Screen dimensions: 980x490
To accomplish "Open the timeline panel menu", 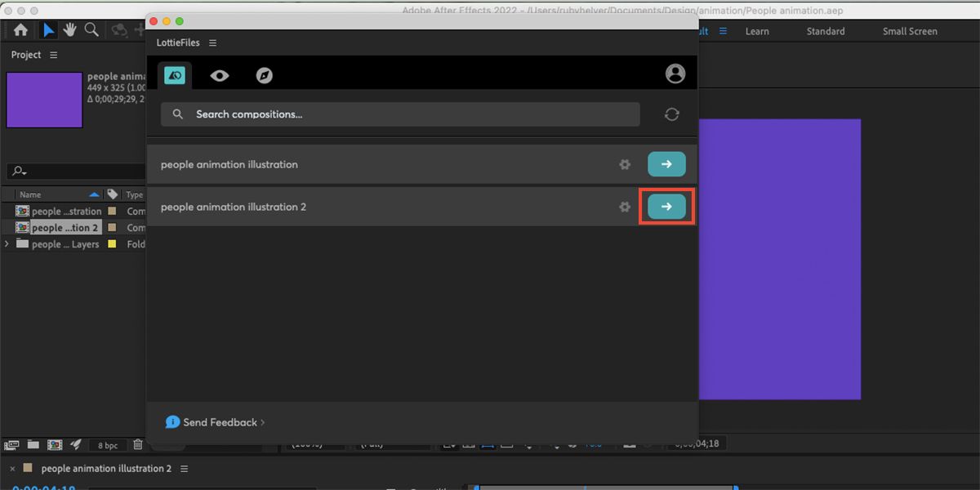I will (185, 469).
